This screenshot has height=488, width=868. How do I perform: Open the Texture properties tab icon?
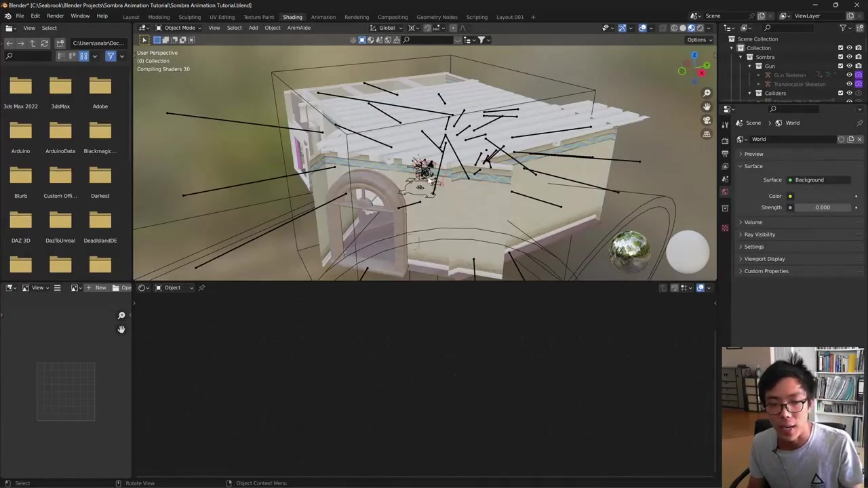point(725,228)
